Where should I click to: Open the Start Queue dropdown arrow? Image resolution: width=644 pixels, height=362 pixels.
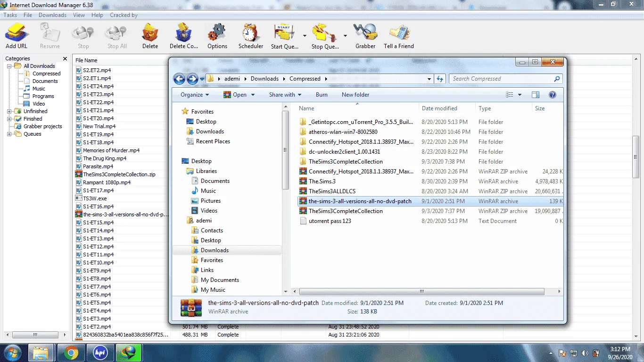pyautogui.click(x=305, y=36)
